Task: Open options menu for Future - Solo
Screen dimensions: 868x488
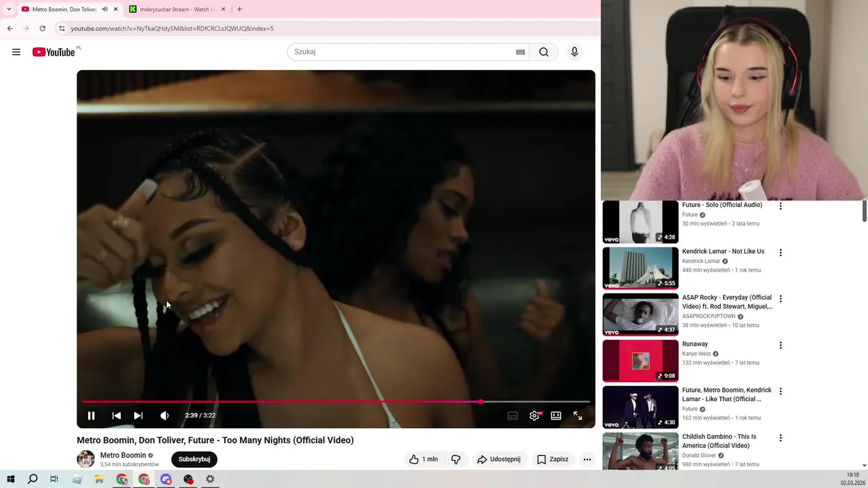Action: pos(781,206)
